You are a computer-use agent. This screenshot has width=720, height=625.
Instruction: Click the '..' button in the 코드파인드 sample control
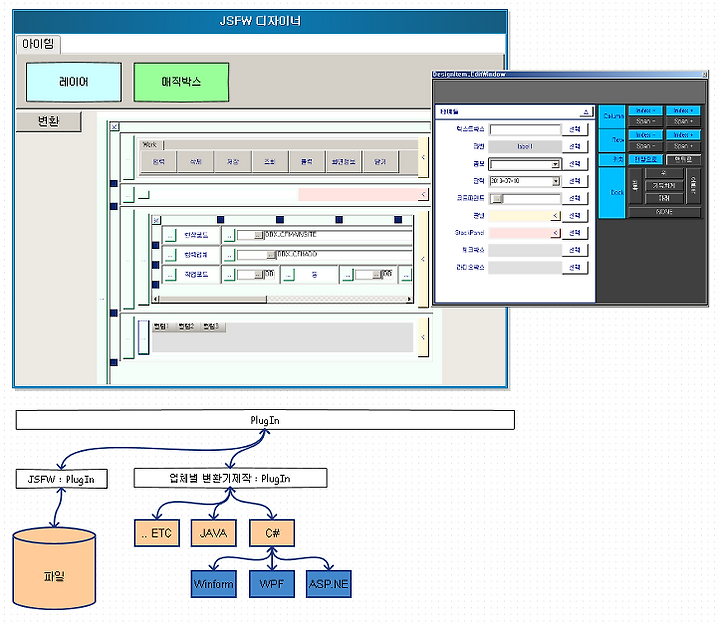click(497, 199)
